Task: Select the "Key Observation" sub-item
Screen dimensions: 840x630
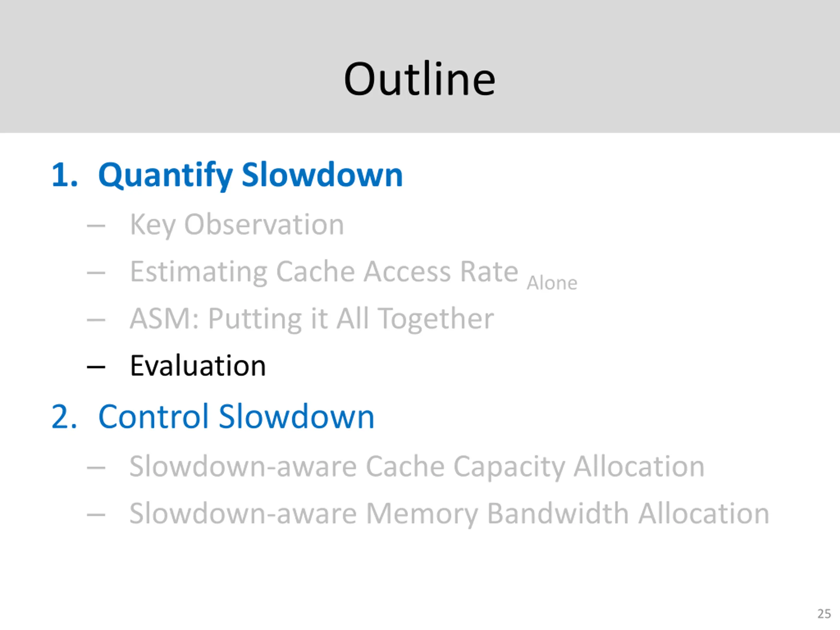Action: tap(237, 224)
